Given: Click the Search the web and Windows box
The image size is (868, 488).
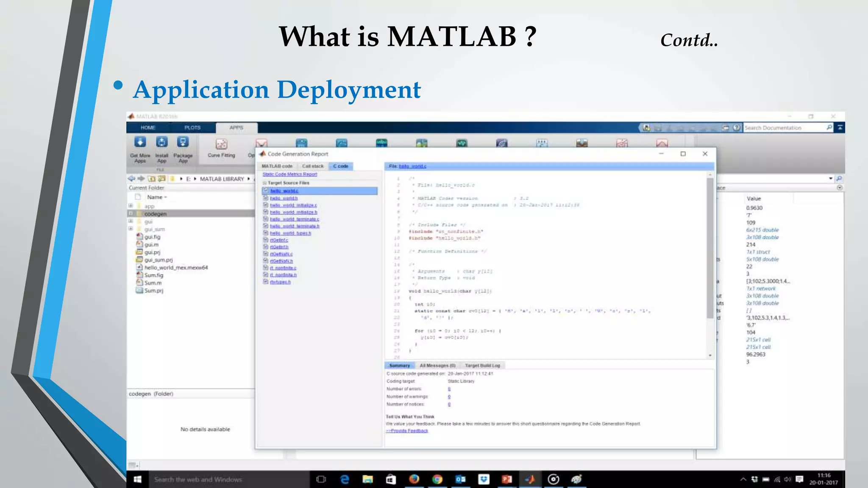Looking at the screenshot, I should click(229, 479).
